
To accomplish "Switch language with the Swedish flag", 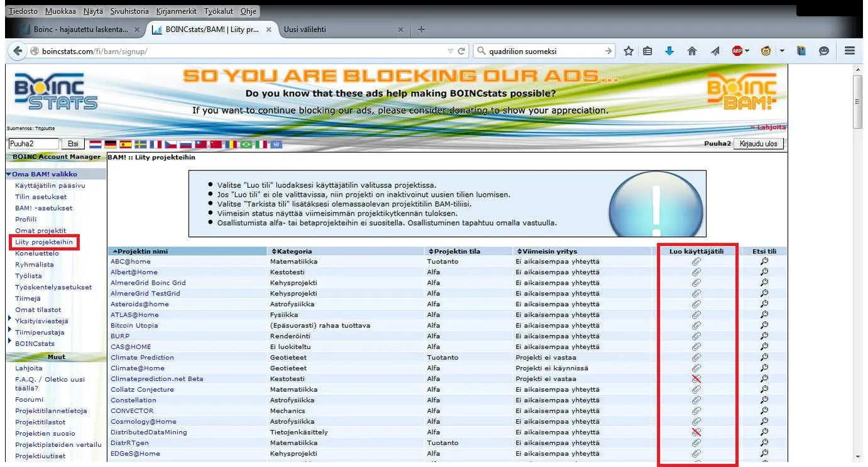I will [141, 144].
